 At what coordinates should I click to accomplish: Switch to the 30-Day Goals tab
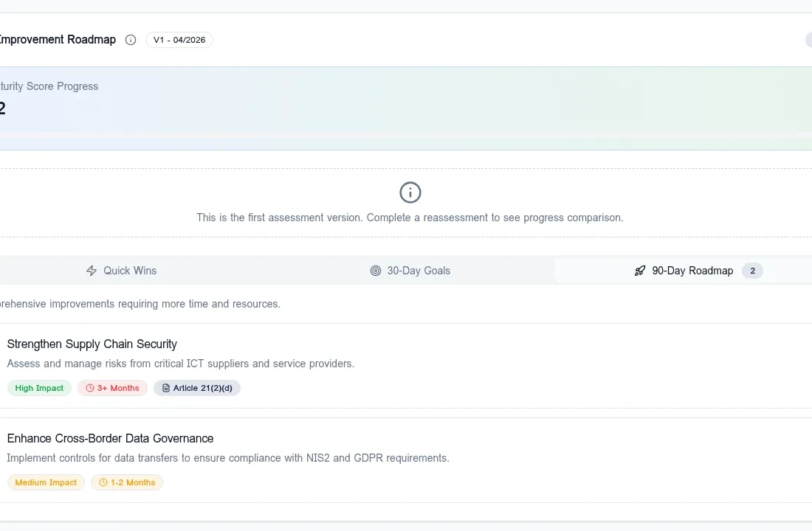point(410,271)
